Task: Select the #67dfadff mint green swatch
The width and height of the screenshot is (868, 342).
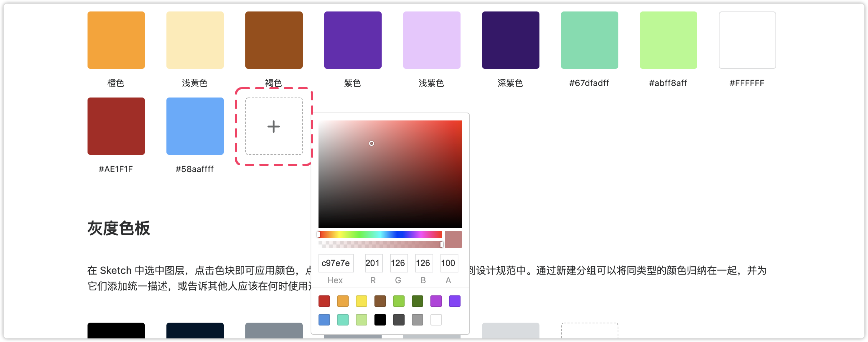Action: coord(590,40)
